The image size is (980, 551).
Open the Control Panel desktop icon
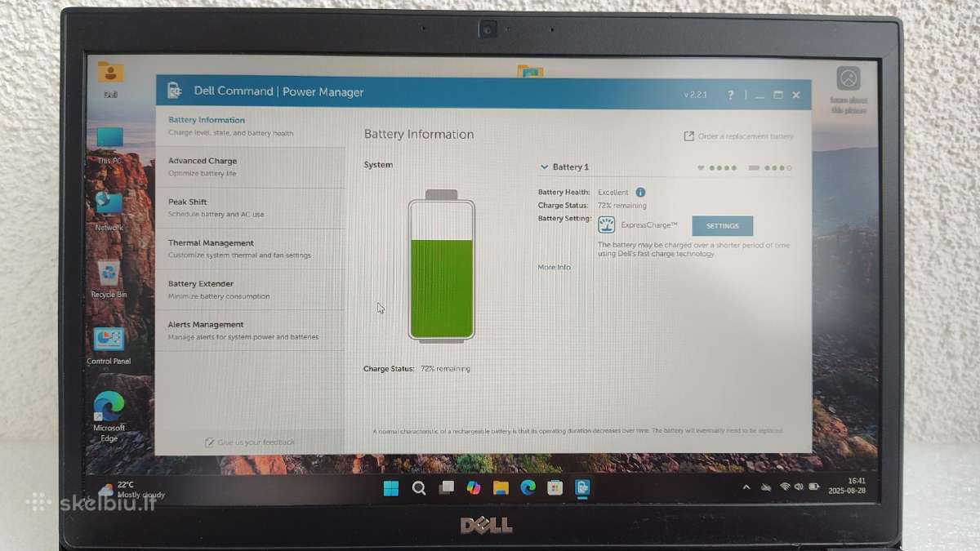(109, 346)
